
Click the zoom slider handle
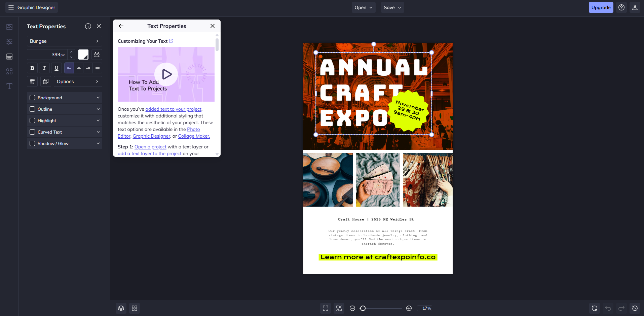pos(363,308)
